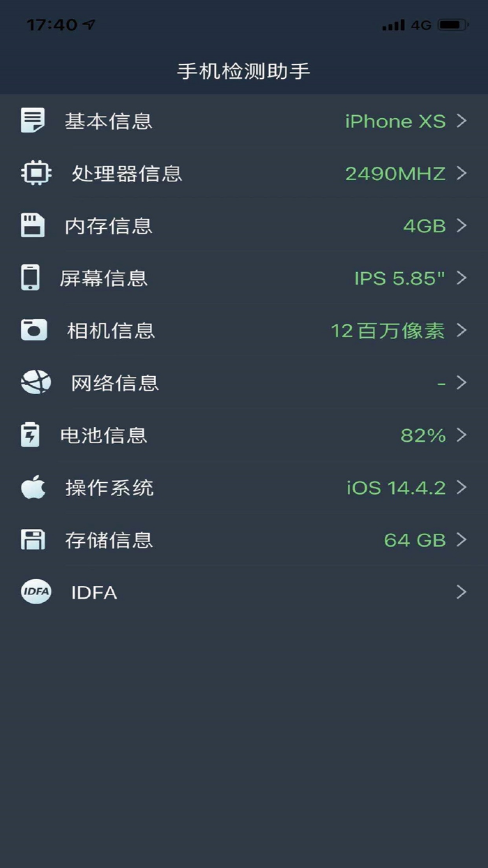Open the 网络信息 details via chevron
488x868 pixels.
click(x=462, y=382)
